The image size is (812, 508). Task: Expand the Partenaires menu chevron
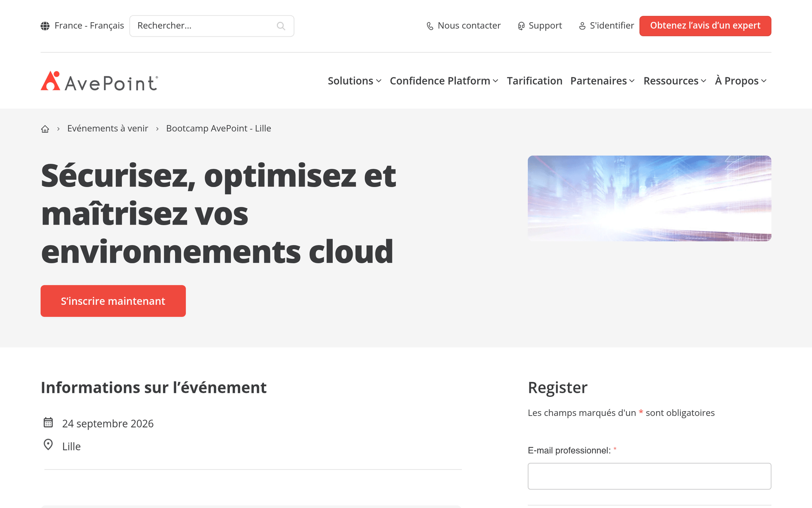pyautogui.click(x=632, y=81)
